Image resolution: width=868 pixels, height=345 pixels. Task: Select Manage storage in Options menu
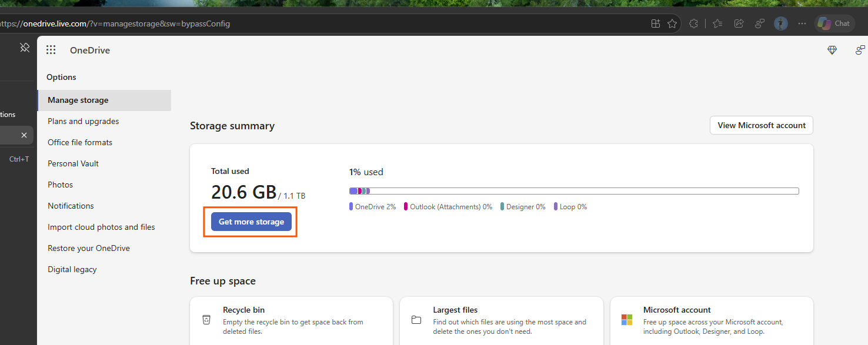pos(104,100)
